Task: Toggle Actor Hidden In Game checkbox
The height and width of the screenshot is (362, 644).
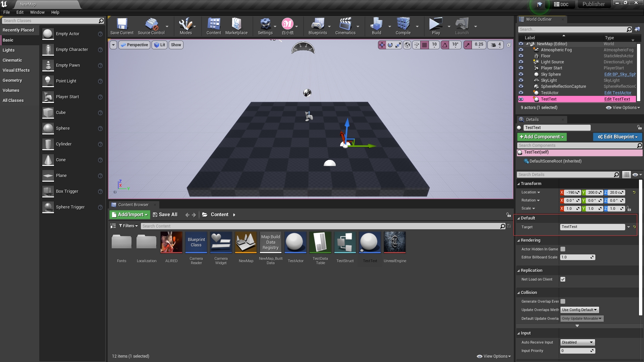Action: [563, 249]
